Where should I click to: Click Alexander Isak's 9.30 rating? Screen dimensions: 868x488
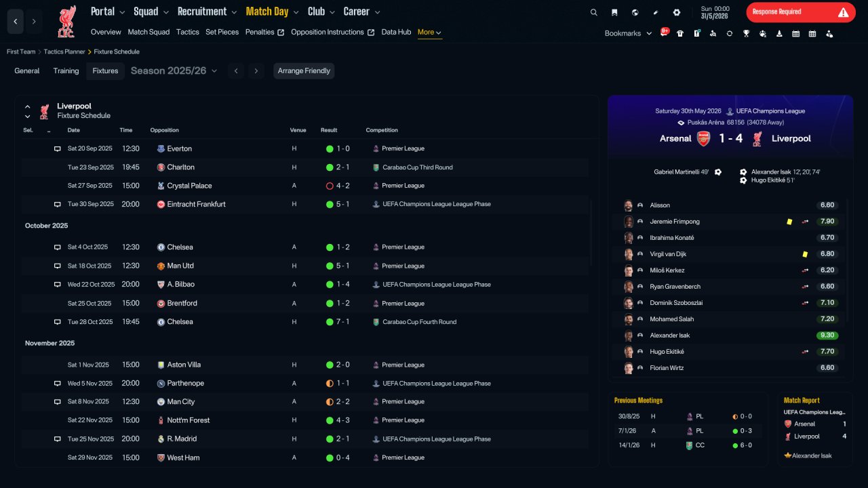827,335
